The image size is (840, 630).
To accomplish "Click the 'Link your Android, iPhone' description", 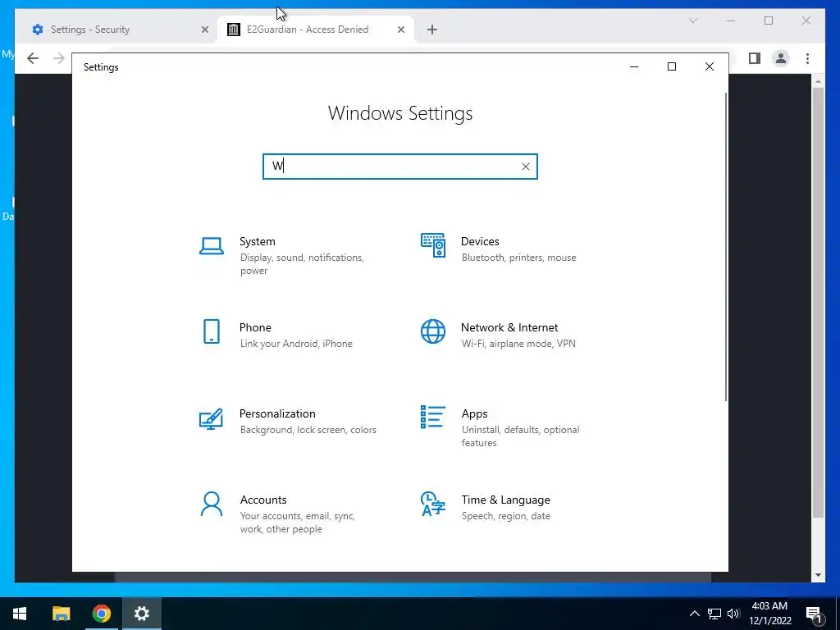I will click(x=296, y=344).
